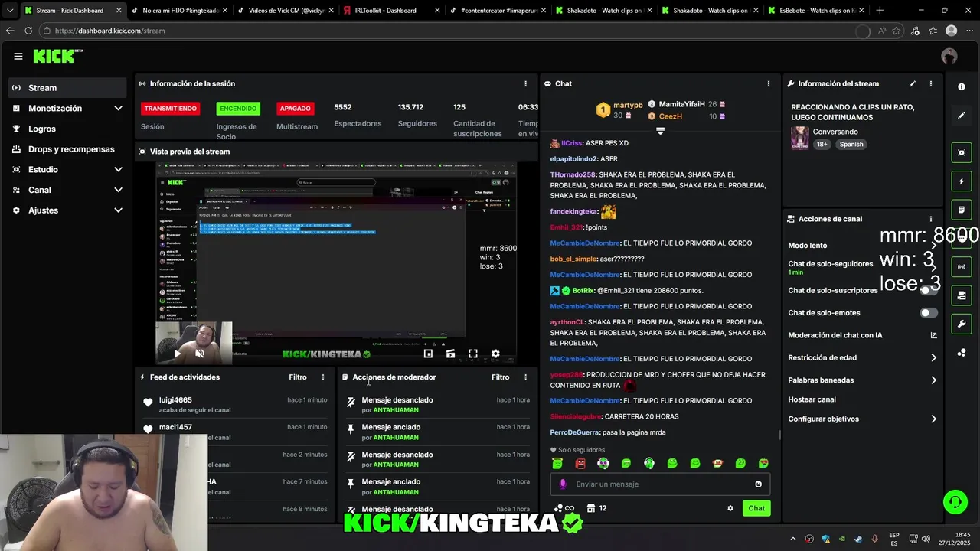980x551 pixels.
Task: Open Moderación del chat con IA link
Action: (933, 335)
